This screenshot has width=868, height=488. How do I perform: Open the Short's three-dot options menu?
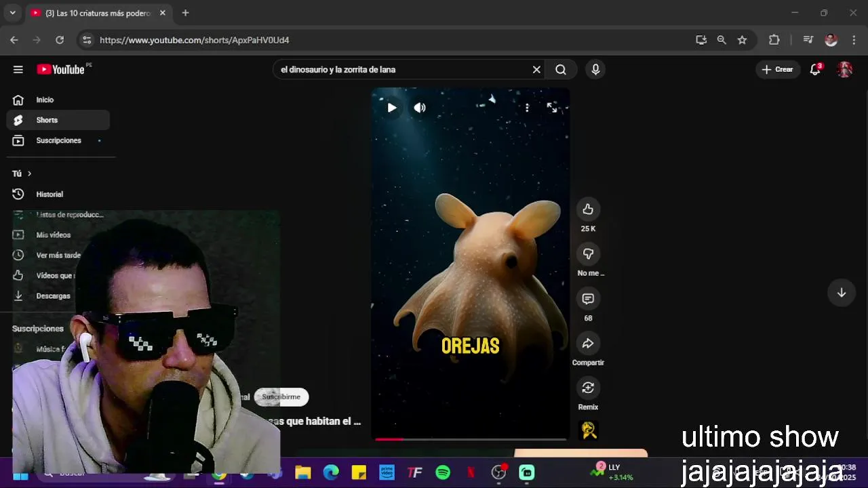[527, 108]
